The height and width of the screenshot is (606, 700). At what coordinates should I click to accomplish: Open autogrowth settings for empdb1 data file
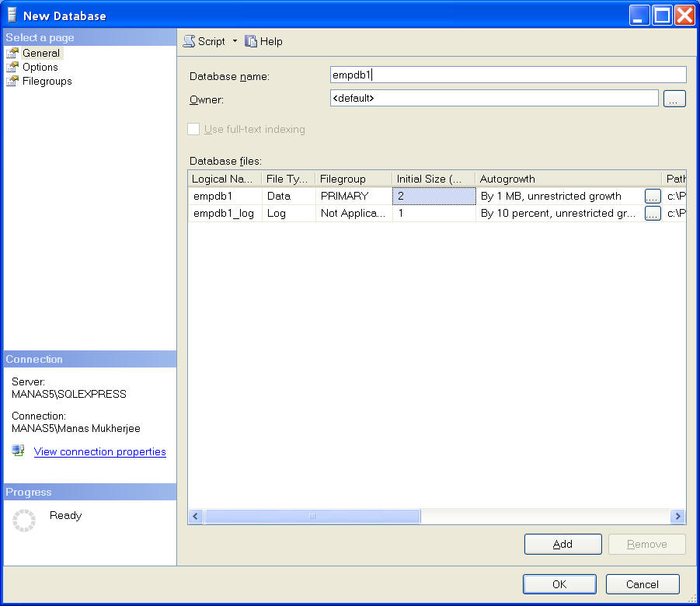[x=653, y=197]
